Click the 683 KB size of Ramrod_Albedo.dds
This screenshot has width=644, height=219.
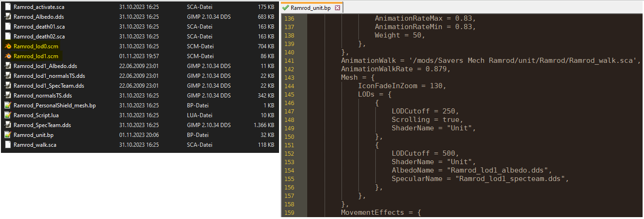coord(266,16)
